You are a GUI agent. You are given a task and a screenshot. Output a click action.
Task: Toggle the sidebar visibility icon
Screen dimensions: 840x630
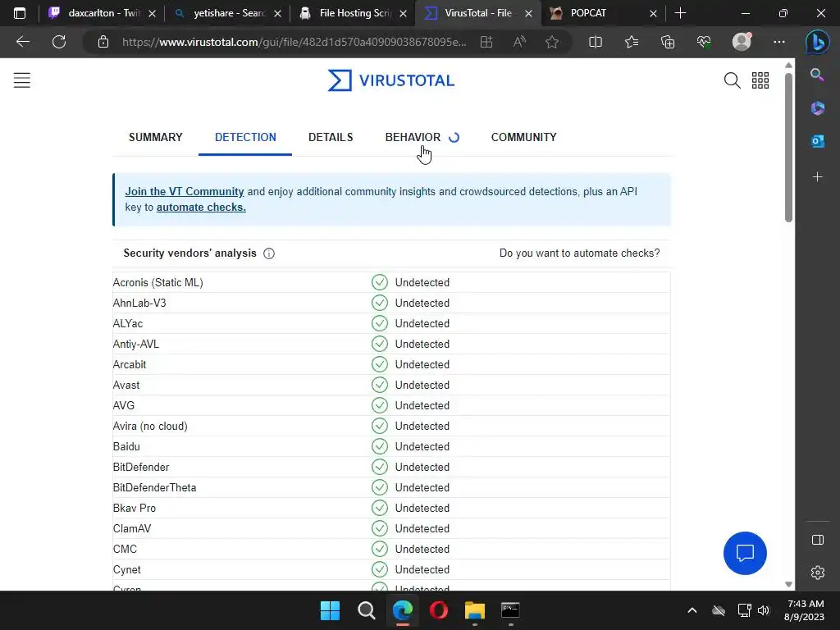point(818,540)
